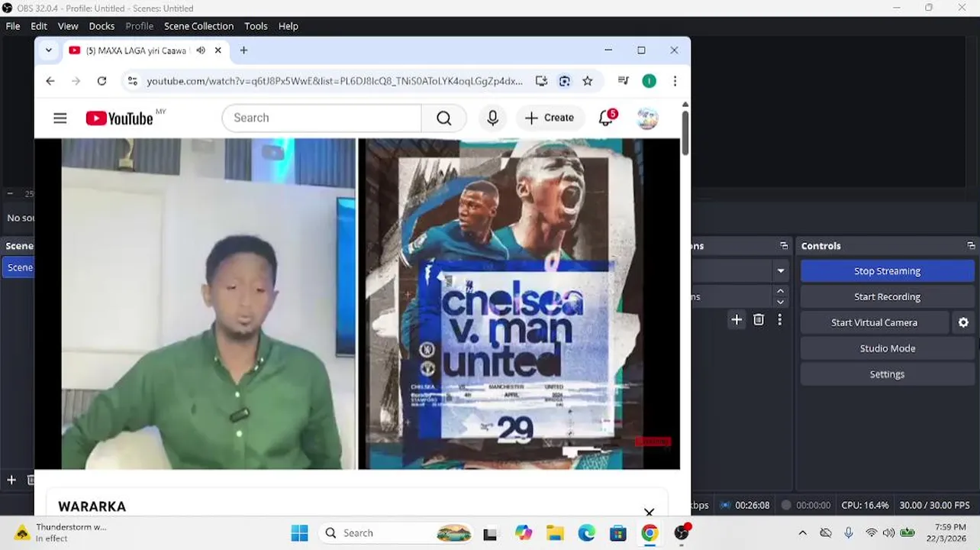Open a new Chrome tab

tap(243, 50)
